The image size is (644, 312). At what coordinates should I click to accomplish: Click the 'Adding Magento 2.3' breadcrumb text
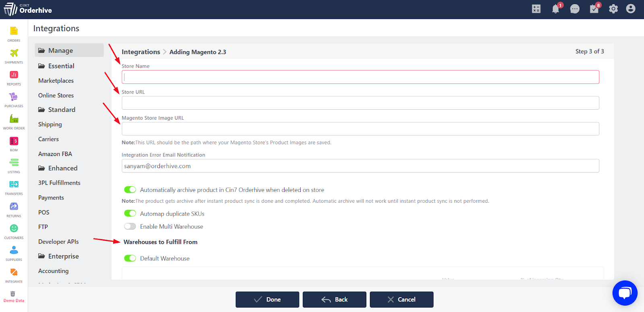pos(198,52)
